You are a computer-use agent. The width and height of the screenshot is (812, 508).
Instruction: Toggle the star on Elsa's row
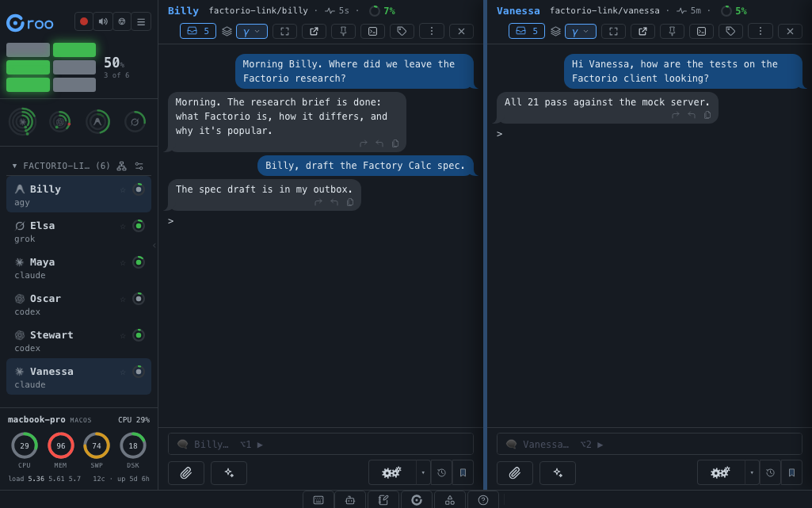click(123, 226)
